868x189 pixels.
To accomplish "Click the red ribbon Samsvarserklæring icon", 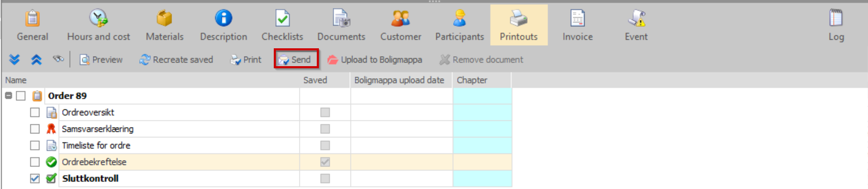I will coord(51,129).
